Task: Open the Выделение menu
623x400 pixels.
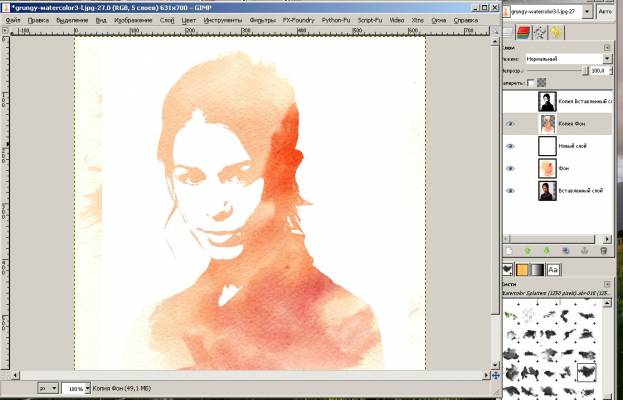Action: point(72,20)
